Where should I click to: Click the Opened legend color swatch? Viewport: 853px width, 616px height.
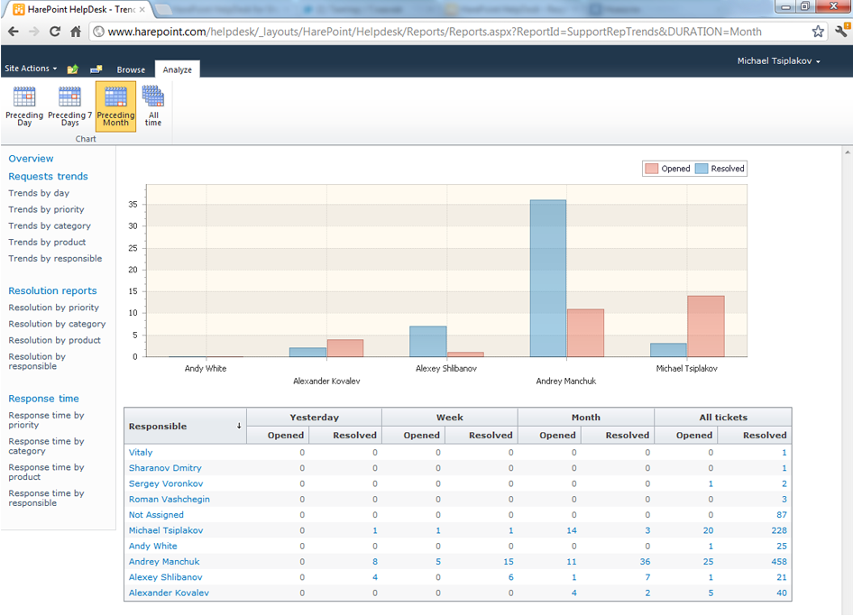coord(651,169)
